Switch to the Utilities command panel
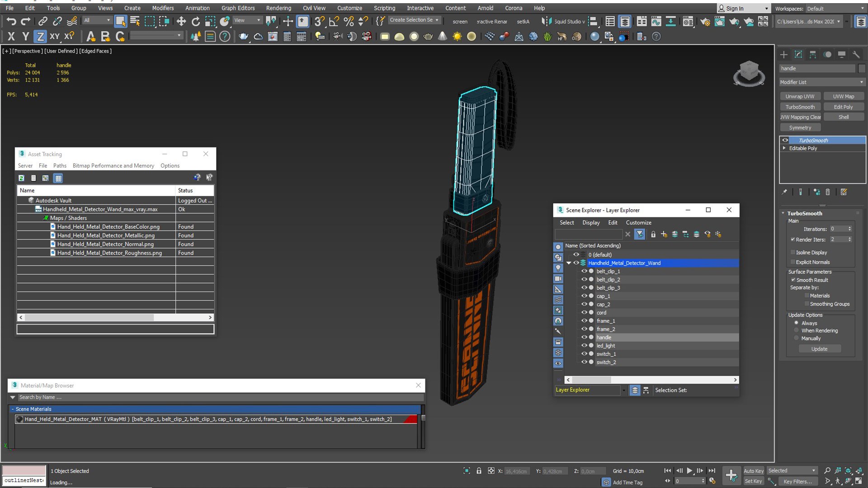Viewport: 868px width, 488px height. 856,55
